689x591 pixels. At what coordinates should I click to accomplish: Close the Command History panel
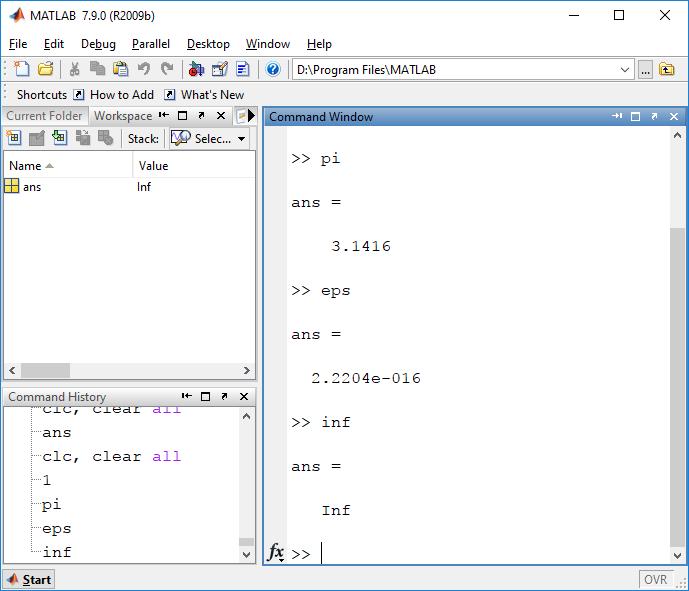244,396
